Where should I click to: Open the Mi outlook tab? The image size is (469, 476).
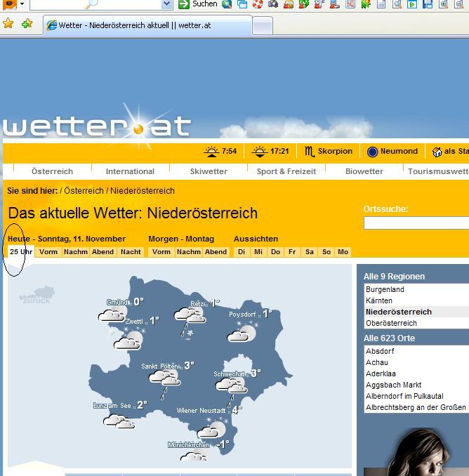coord(258,251)
